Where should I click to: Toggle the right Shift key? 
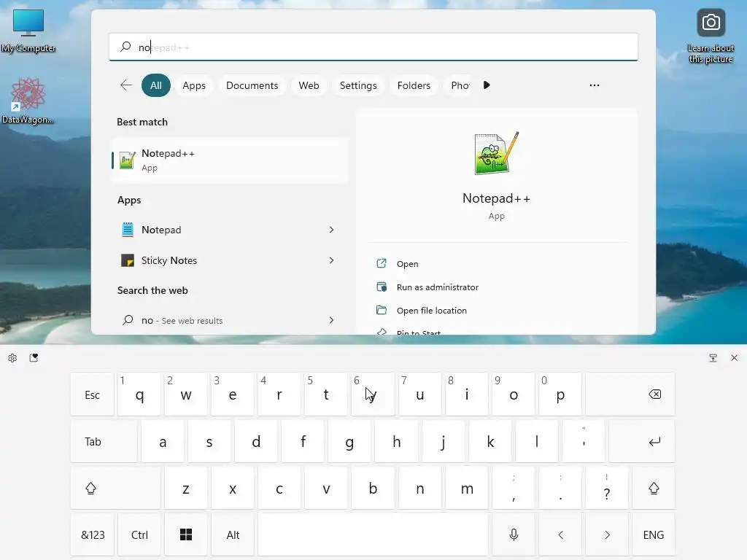[653, 488]
